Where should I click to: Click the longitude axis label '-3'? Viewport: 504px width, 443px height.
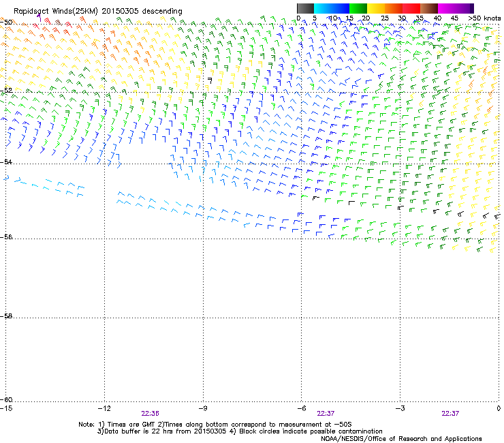[400, 408]
